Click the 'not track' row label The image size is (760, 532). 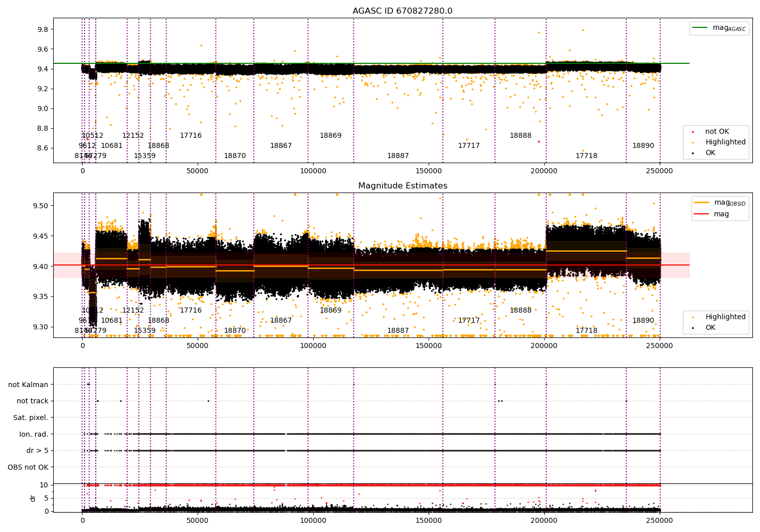[32, 401]
